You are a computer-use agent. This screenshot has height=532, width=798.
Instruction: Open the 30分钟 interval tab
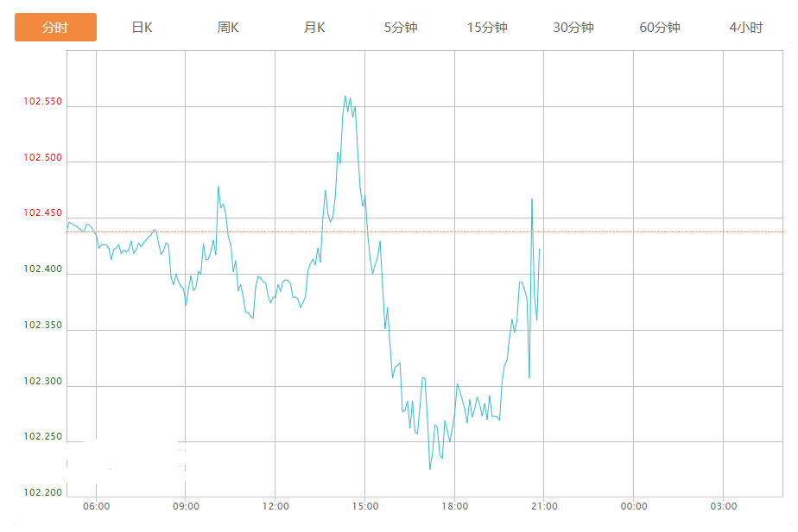[x=573, y=27]
